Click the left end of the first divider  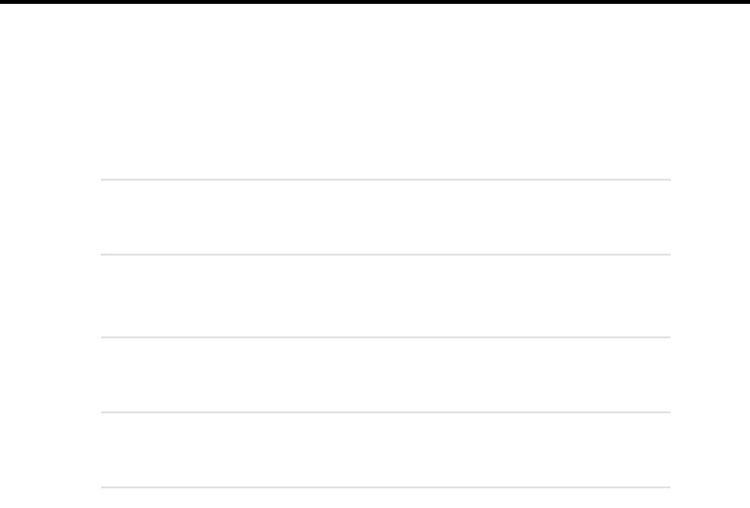click(104, 180)
